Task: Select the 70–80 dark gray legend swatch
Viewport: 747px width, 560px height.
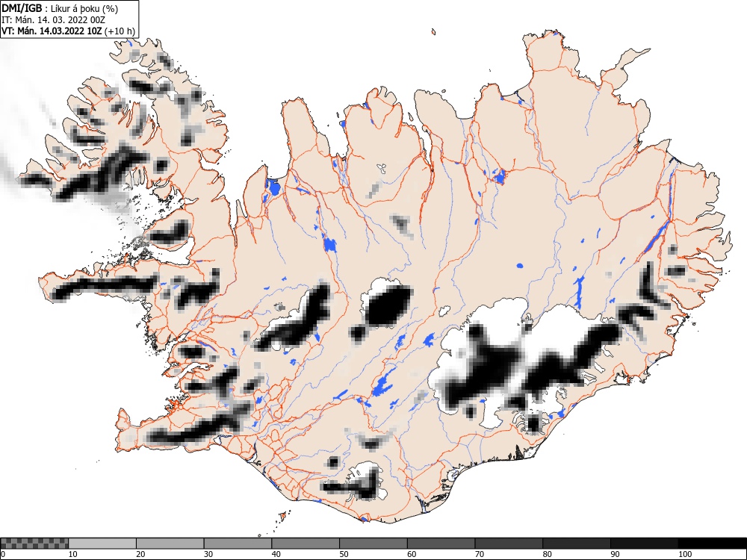Action: click(509, 544)
